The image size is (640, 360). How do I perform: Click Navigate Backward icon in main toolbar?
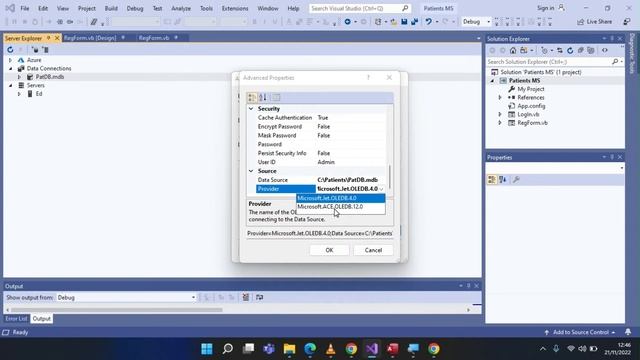tap(347, 22)
